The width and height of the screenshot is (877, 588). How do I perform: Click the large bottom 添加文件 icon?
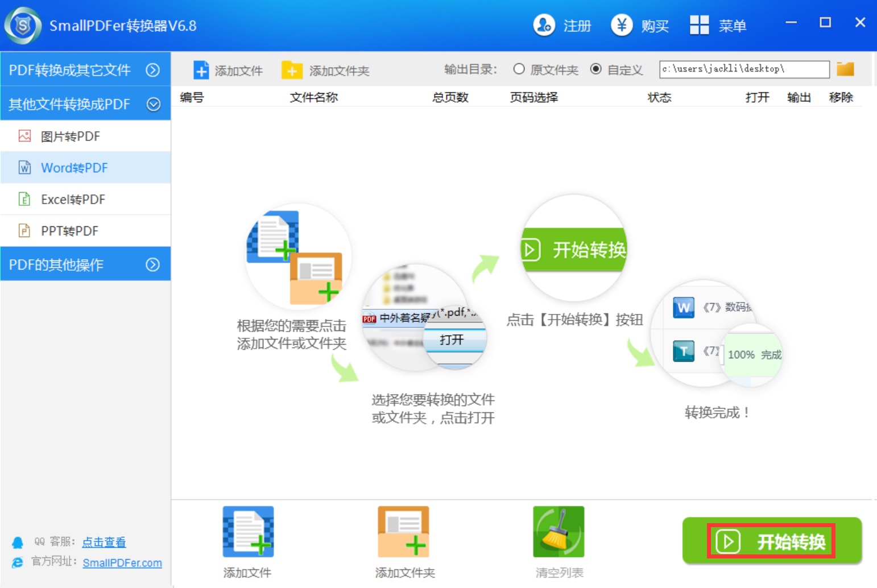tap(248, 532)
